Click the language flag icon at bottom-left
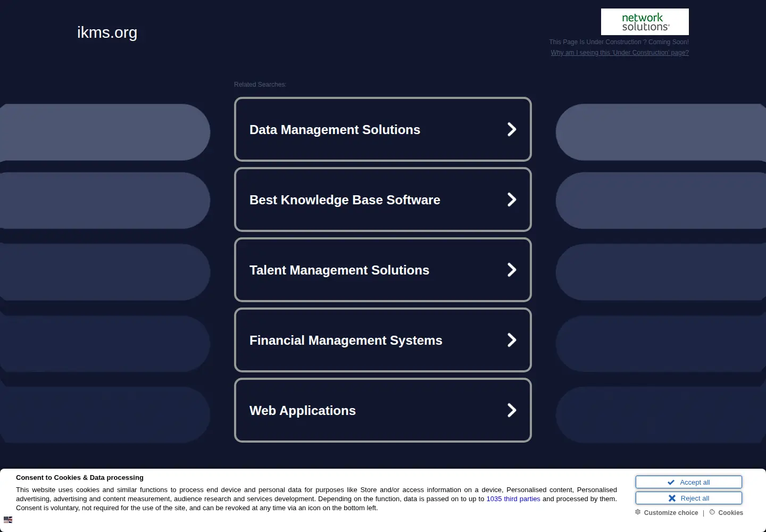766x532 pixels. (8, 520)
